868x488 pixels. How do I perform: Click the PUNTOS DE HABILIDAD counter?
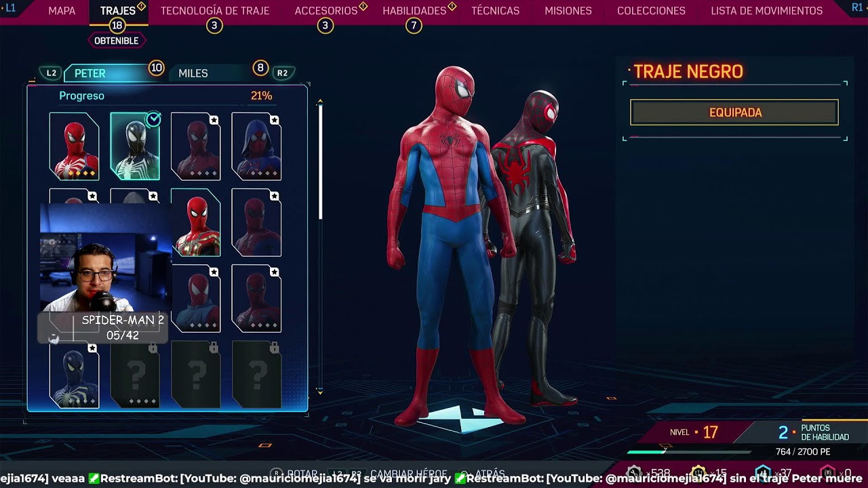pos(813,432)
